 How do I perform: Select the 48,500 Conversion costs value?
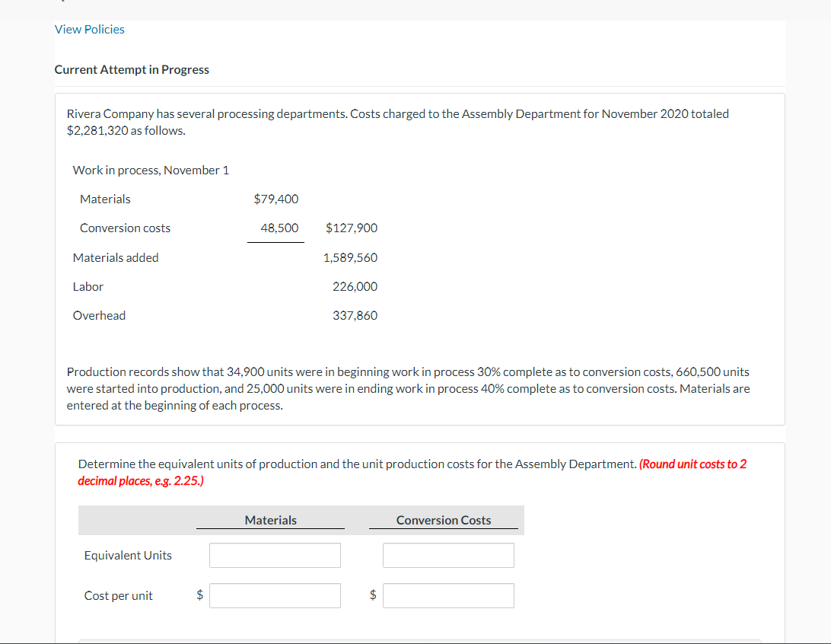coord(282,228)
